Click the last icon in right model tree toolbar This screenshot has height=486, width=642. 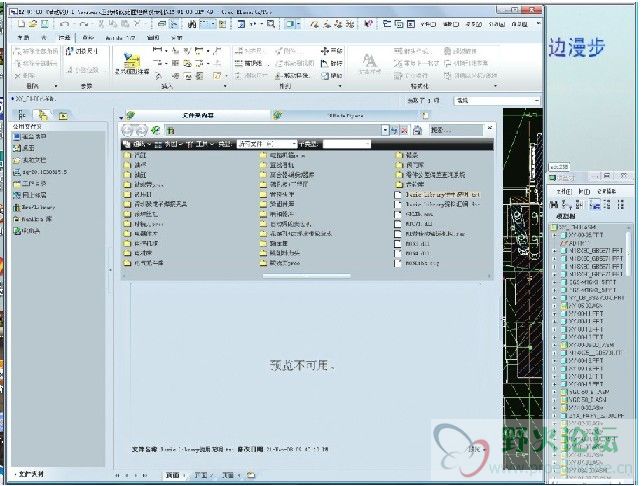click(621, 204)
